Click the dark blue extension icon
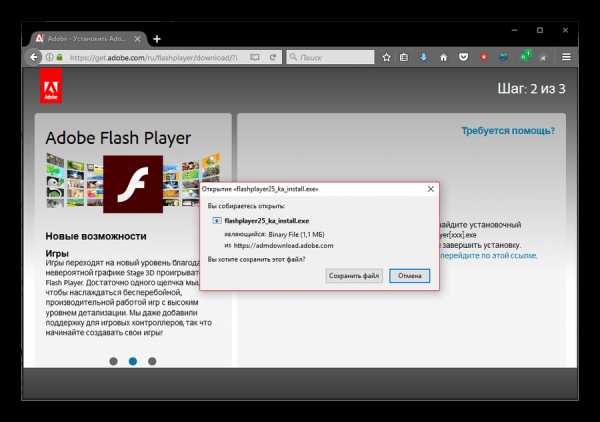 point(504,57)
